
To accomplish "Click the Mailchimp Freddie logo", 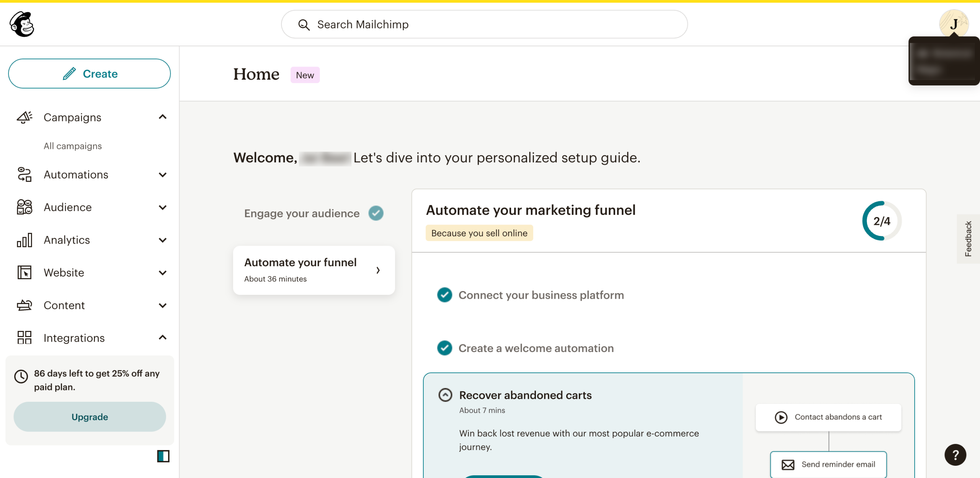I will [22, 24].
